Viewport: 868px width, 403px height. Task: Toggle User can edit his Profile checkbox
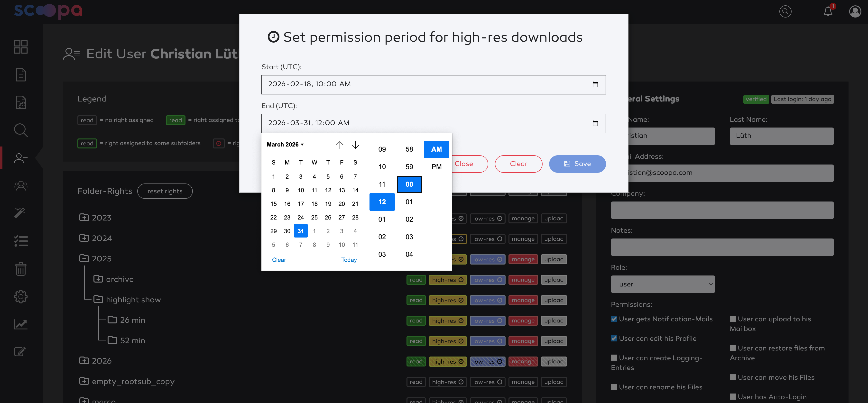614,338
